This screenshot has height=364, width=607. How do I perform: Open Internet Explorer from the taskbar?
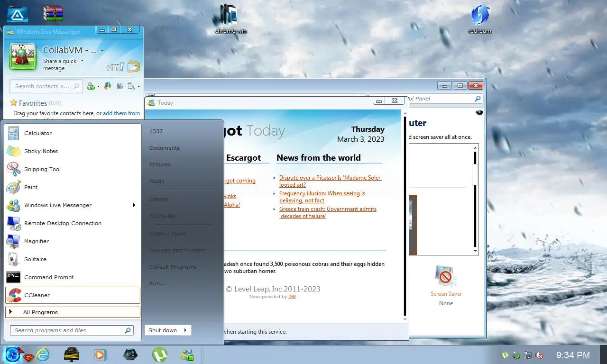[43, 355]
